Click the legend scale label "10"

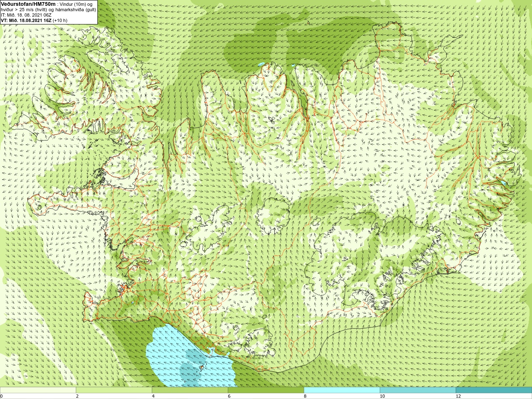click(x=382, y=396)
